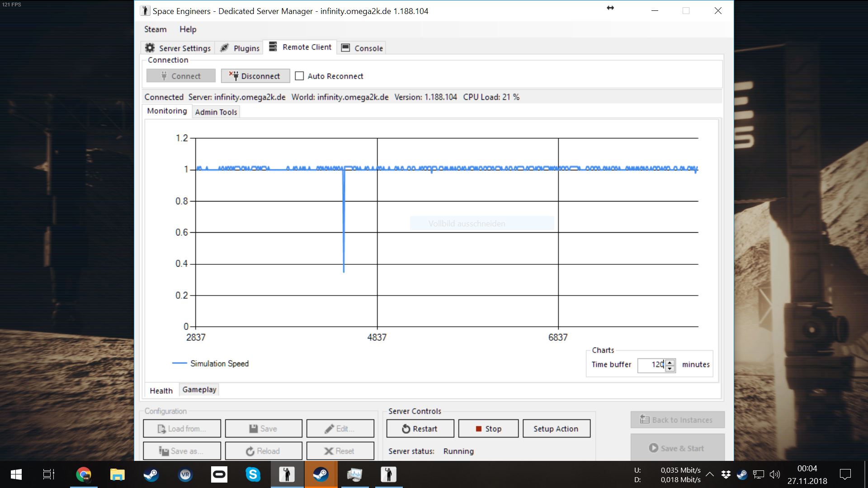Click the Stop server button
Image resolution: width=868 pixels, height=488 pixels.
tap(488, 429)
